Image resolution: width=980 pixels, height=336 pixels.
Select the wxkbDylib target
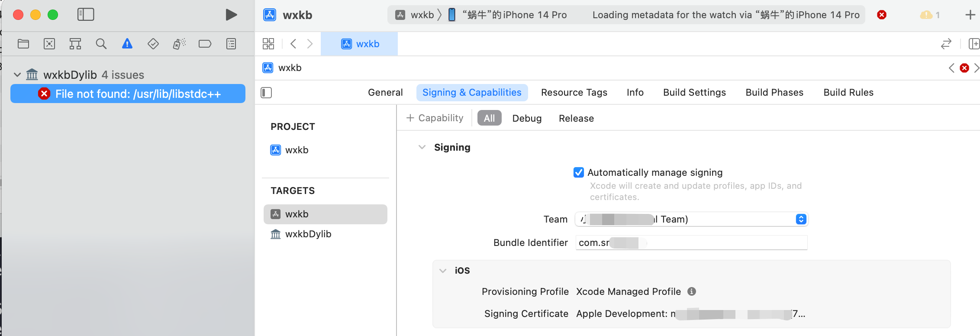click(308, 234)
